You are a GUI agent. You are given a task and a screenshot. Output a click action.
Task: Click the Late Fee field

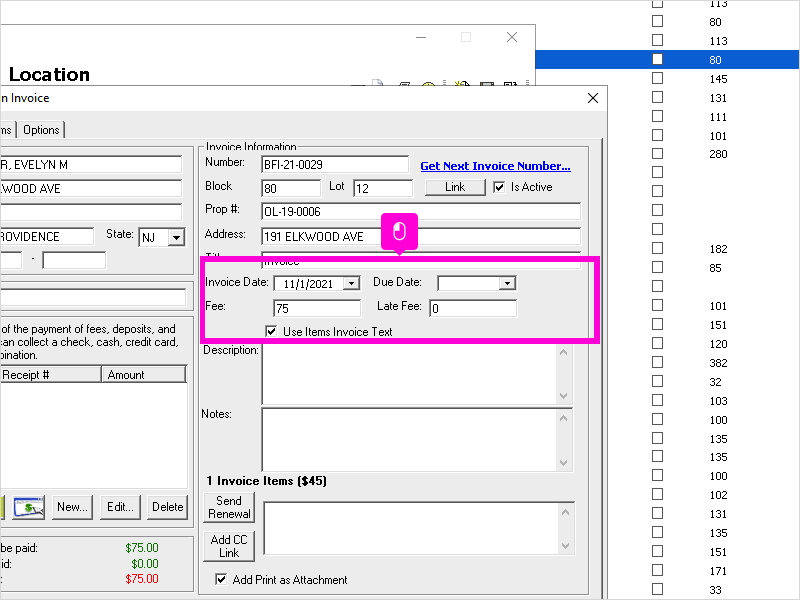tap(473, 308)
